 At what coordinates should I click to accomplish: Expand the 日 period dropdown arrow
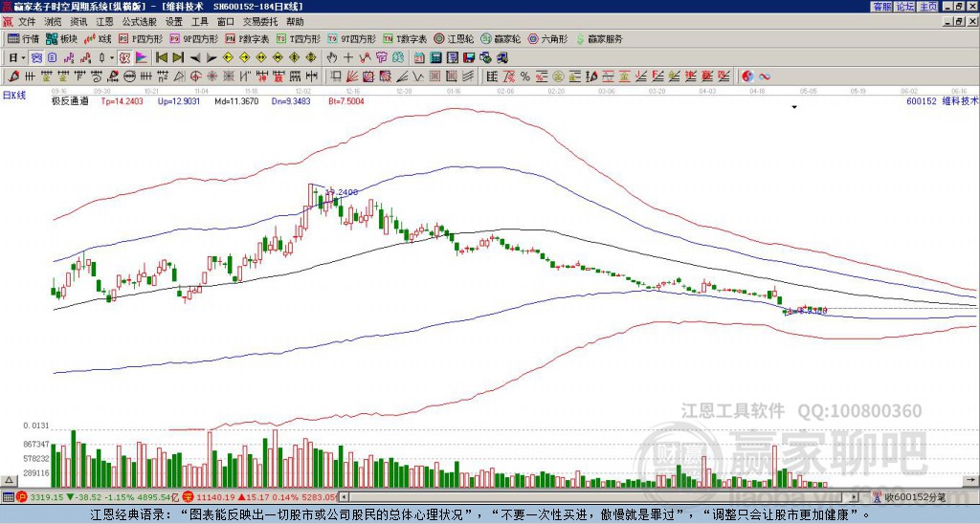[x=23, y=57]
